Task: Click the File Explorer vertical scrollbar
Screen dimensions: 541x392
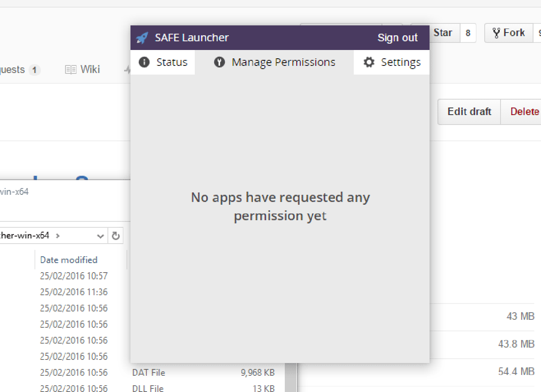Action: [x=291, y=377]
